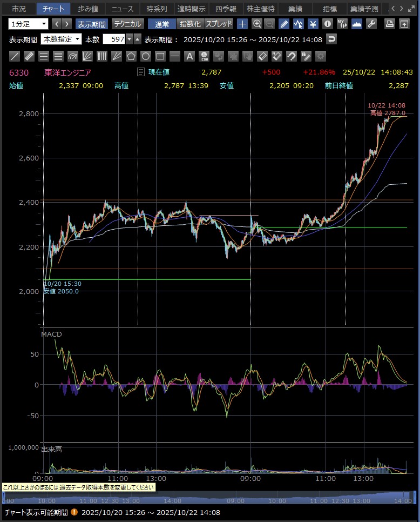Click the print chart icon

390,24
